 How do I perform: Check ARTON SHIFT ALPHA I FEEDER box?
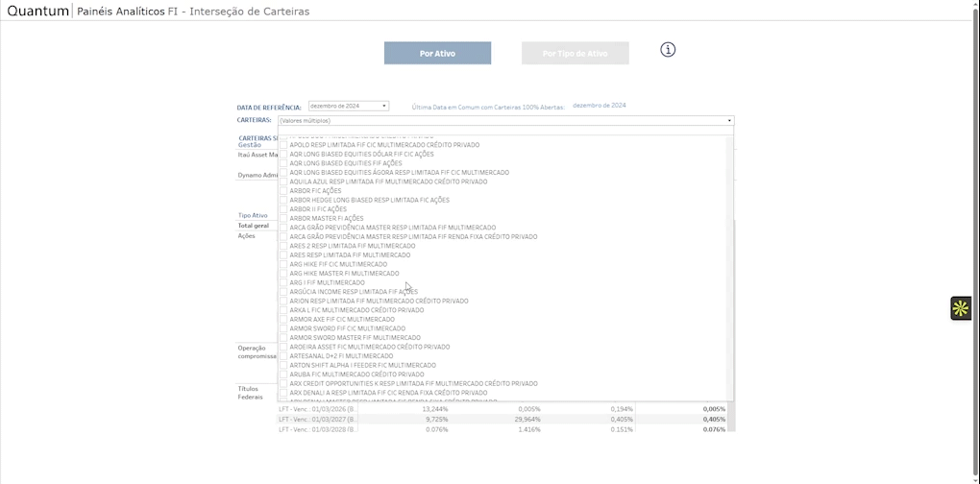coord(283,365)
